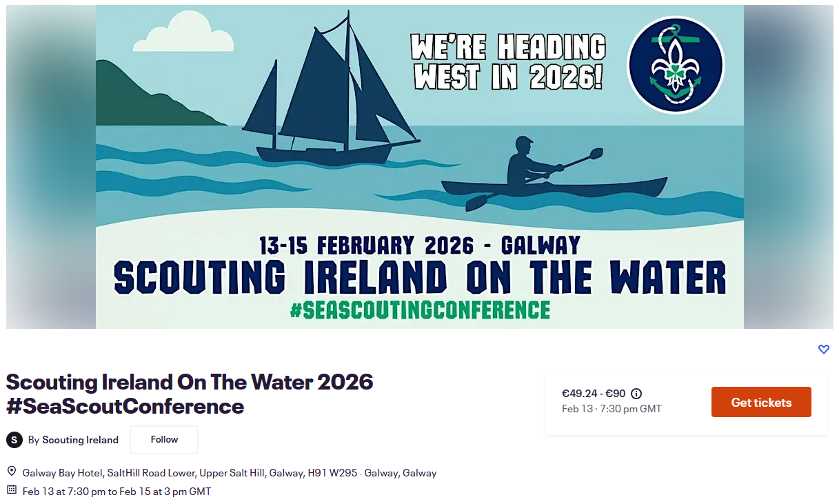The image size is (839, 504).
Task: Click the "Feb 13 · 7:30 pm GMT" ticket time
Action: [x=611, y=409]
